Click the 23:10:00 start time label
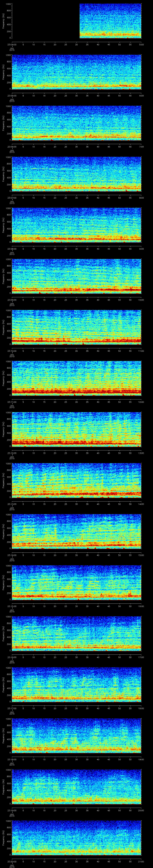The image size is (153, 868). coord(12,351)
